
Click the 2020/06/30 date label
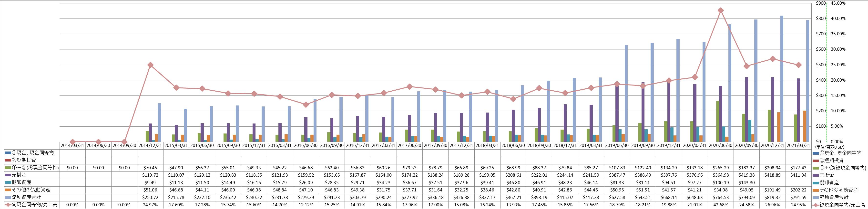click(x=720, y=145)
